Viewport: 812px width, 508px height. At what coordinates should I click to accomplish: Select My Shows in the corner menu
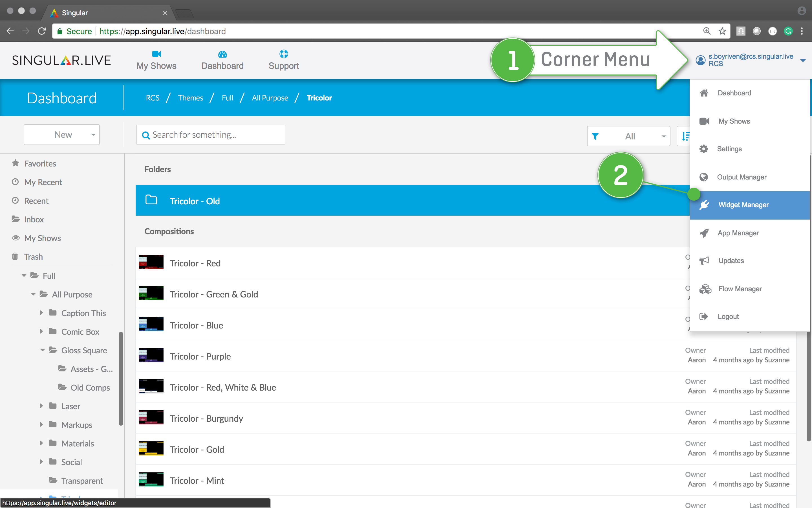coord(750,121)
